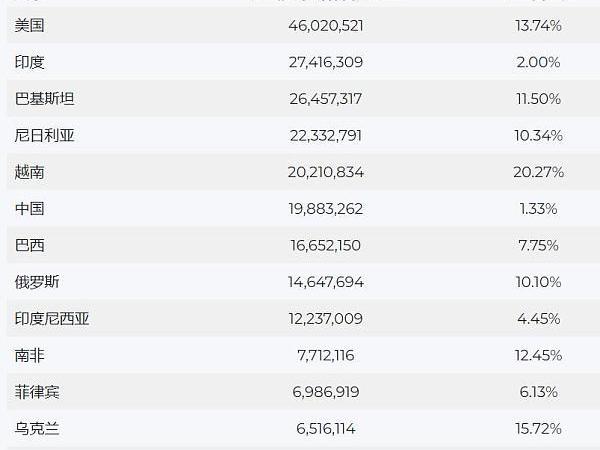This screenshot has width=600, height=450.
Task: Select the 乌克兰 country name
Action: coord(38,429)
